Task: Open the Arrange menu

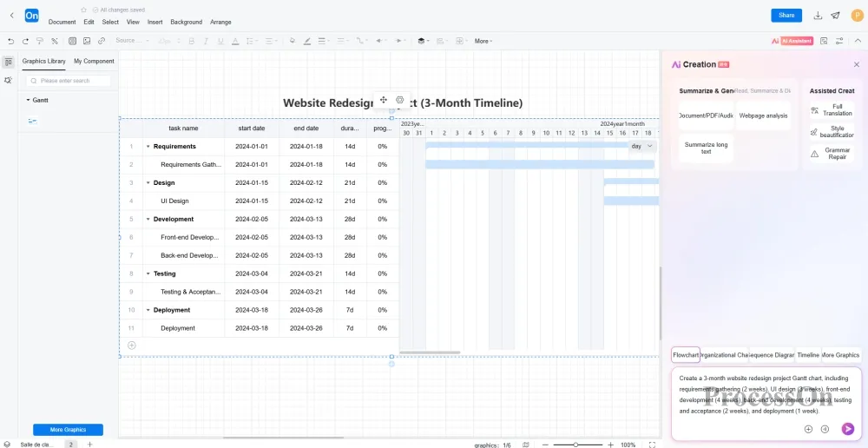Action: pyautogui.click(x=220, y=22)
